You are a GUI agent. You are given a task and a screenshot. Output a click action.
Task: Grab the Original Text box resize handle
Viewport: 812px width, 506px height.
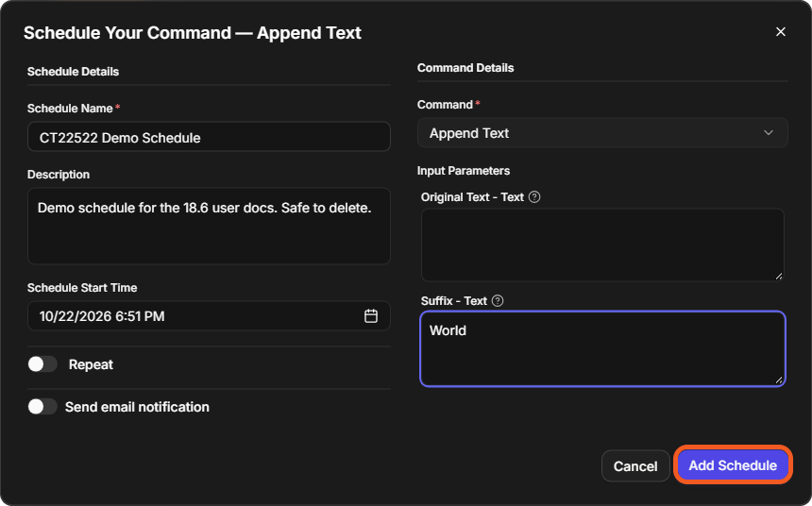779,276
